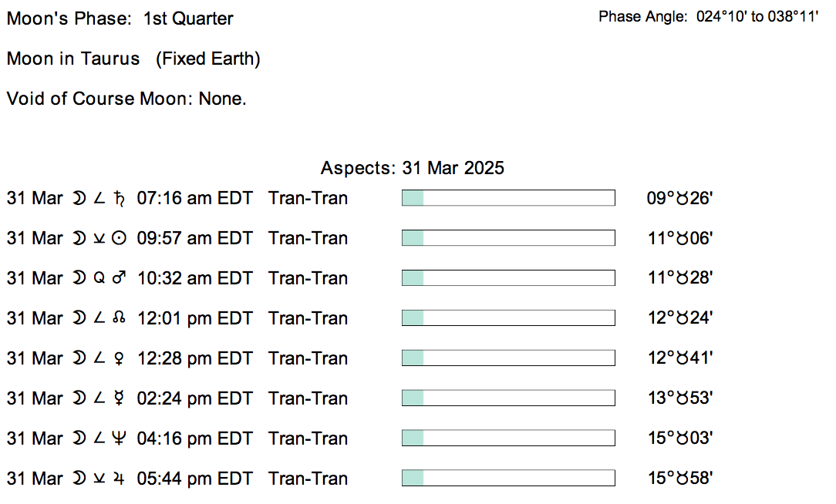Click the Sun glyph in the 09:57 am row

coord(119,239)
